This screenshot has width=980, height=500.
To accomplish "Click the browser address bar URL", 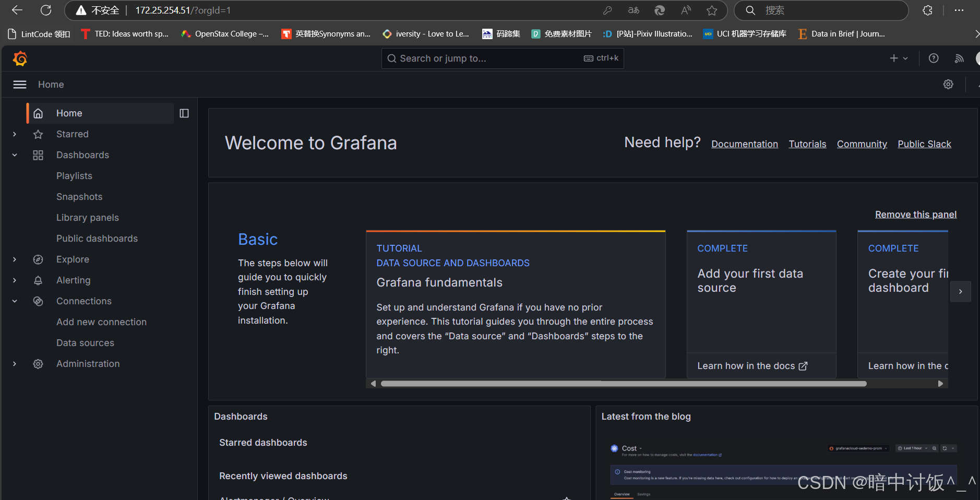I will point(183,10).
